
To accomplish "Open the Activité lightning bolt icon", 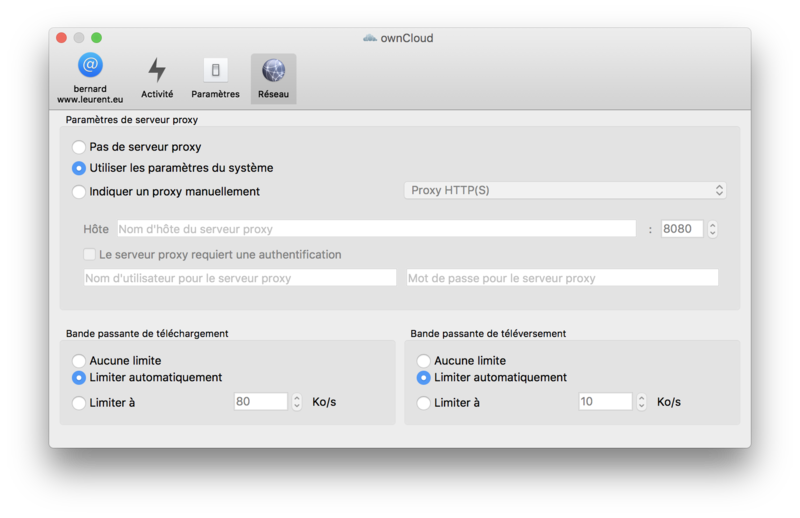I will [x=157, y=70].
